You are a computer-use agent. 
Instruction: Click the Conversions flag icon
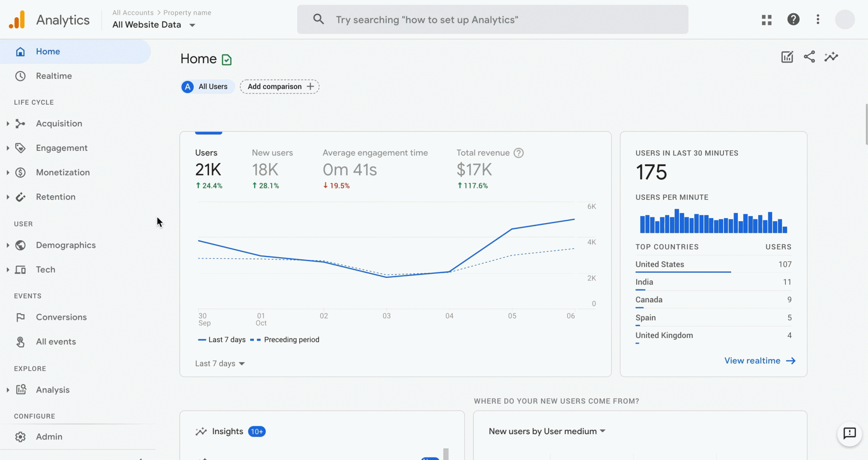[x=21, y=317]
